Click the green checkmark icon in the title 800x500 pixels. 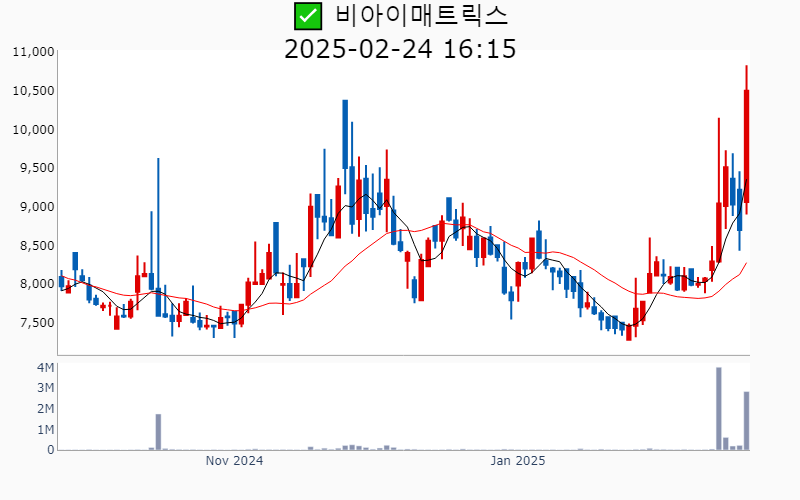[x=308, y=16]
